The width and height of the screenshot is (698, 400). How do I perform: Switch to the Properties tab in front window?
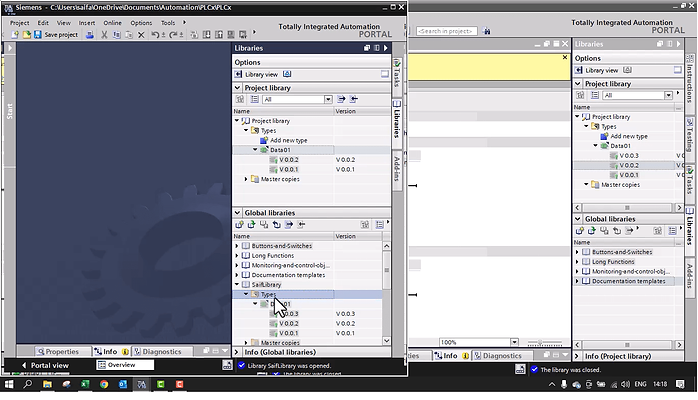click(58, 352)
